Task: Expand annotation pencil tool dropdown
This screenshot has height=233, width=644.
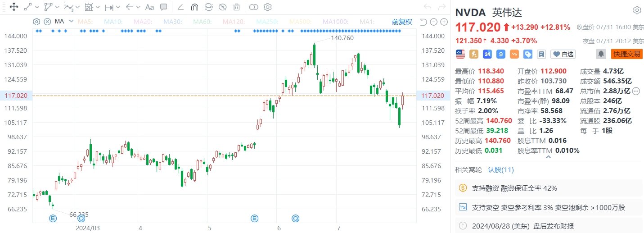Action: (x=98, y=7)
